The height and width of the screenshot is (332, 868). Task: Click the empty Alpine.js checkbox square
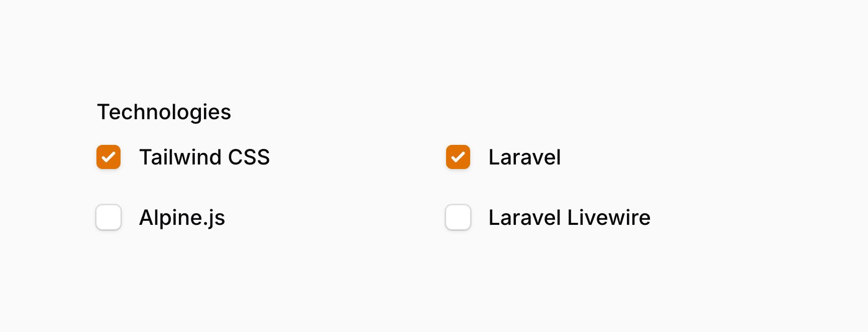pos(108,217)
